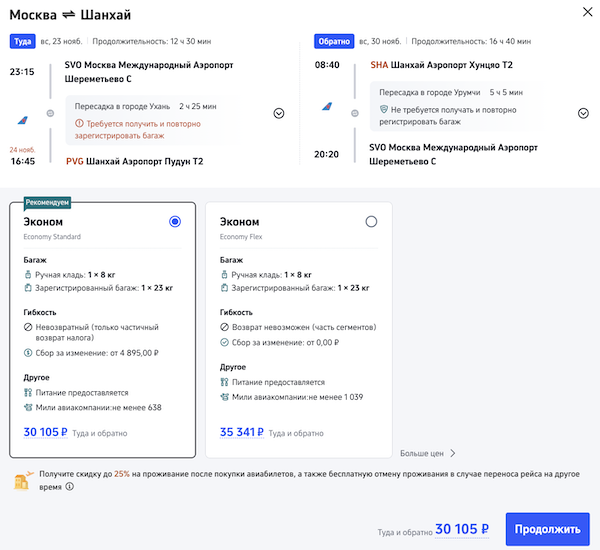
Task: Click the outbound flight airline logo
Action: (x=22, y=119)
